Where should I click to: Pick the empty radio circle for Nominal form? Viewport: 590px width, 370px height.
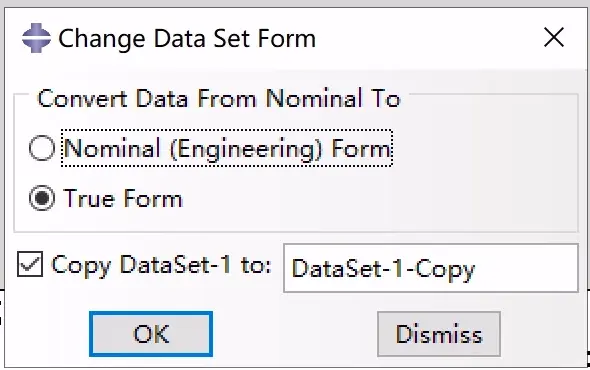point(42,148)
